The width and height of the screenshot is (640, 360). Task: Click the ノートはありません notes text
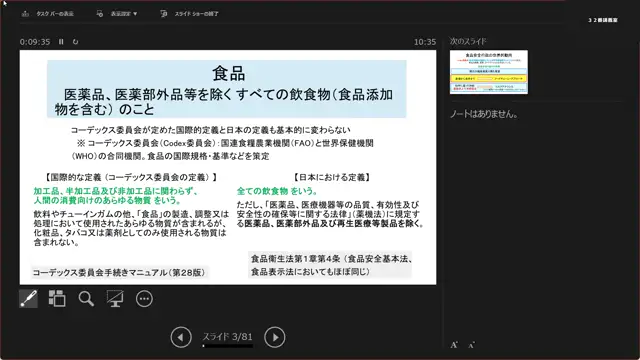[484, 114]
